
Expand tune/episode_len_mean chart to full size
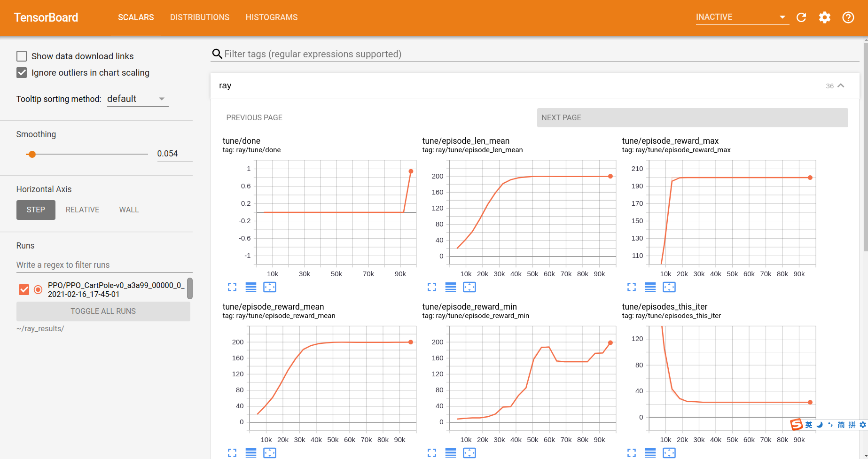click(432, 287)
